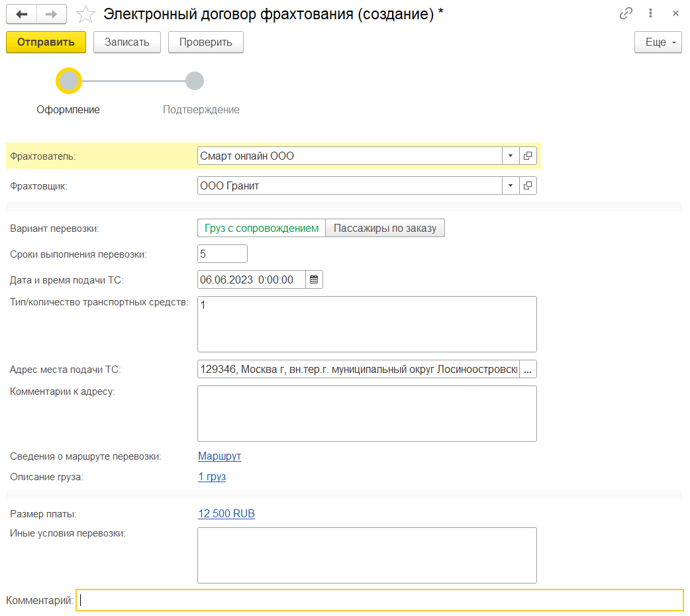Select the Оформление stage circle
Viewport: 690px width, 616px height.
69,81
